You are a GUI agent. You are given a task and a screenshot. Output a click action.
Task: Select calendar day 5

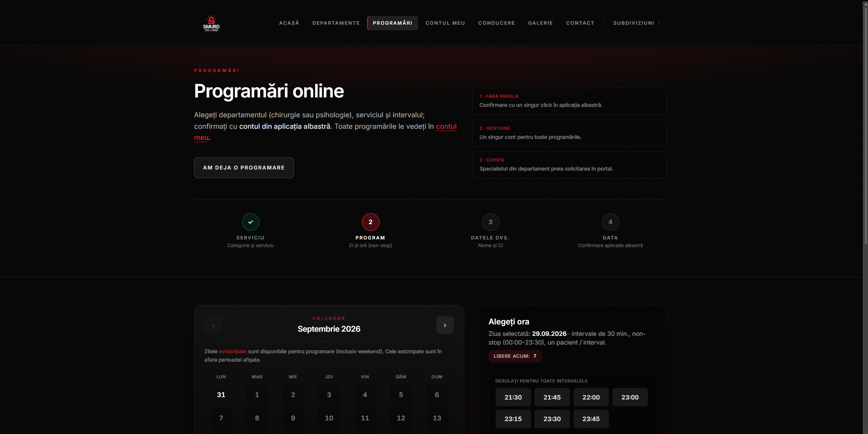(401, 395)
